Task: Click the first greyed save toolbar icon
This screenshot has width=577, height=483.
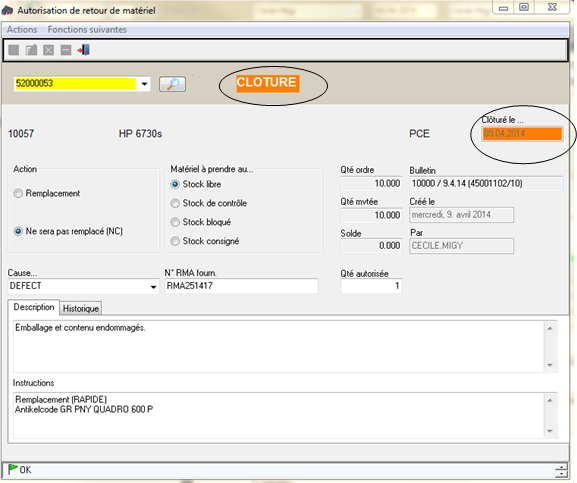Action: [x=14, y=50]
